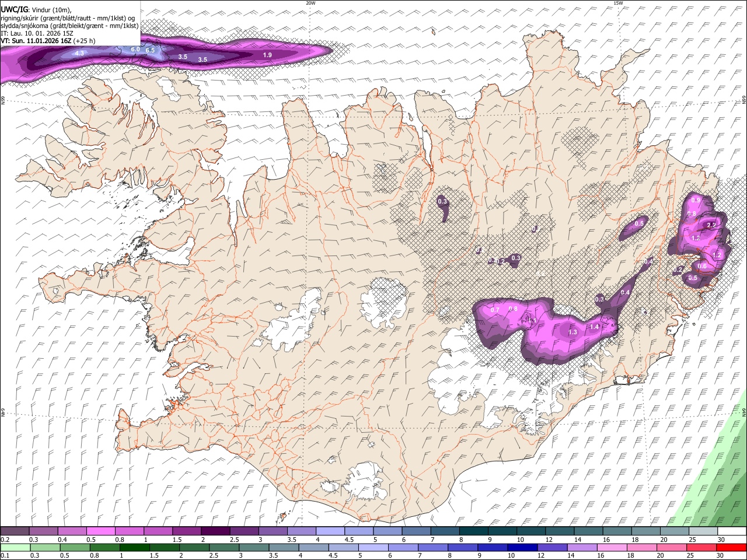Click the 6.0 precipitation value on the map
Screen dimensions: 747x560
pos(135,49)
